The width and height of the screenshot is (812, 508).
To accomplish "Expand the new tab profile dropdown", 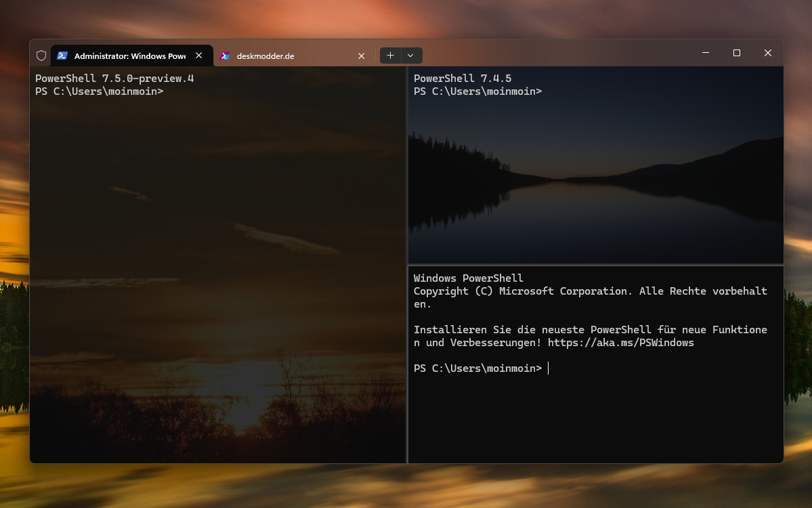I will [410, 56].
